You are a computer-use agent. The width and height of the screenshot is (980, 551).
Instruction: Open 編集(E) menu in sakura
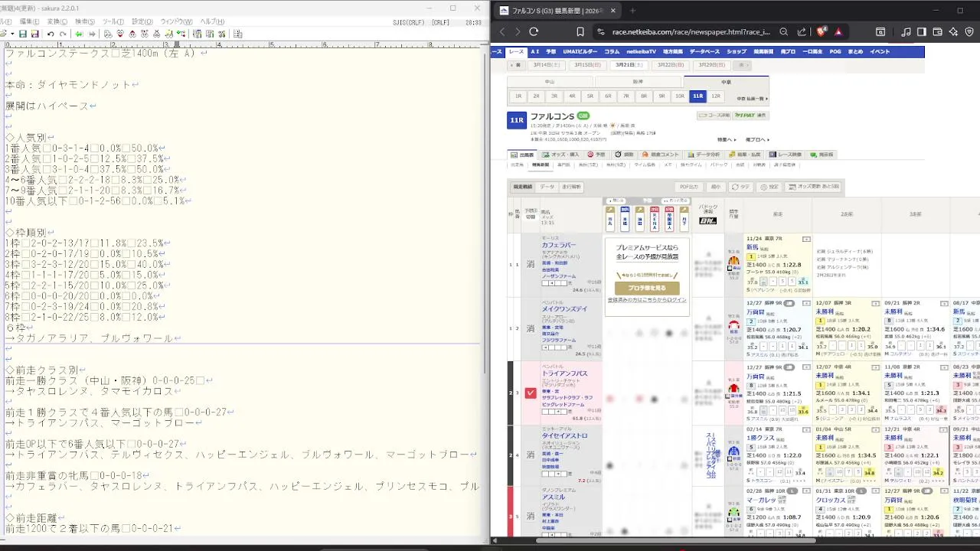tap(30, 21)
